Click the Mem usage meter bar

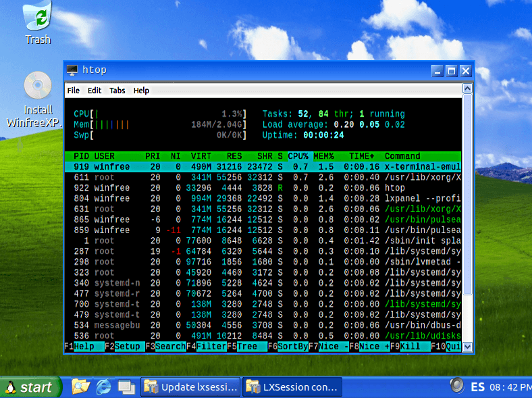[160, 124]
